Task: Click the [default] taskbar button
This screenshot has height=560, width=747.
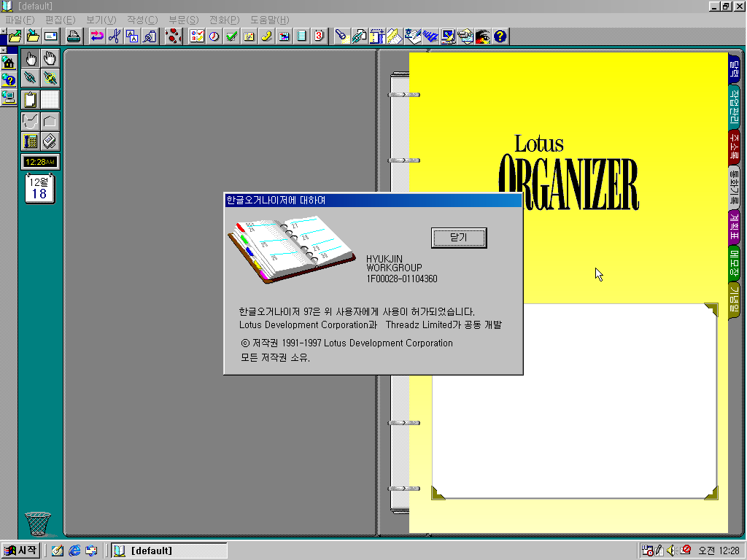Action: (169, 551)
